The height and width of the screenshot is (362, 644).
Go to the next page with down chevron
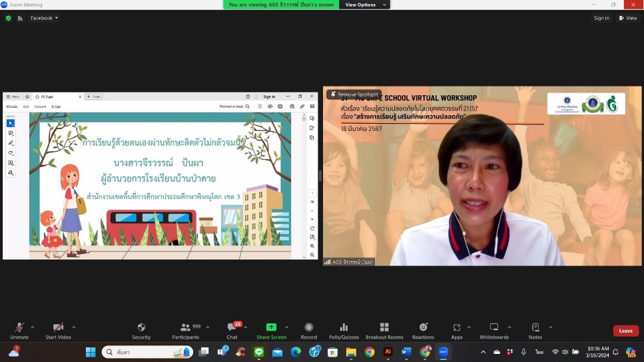pos(312,219)
